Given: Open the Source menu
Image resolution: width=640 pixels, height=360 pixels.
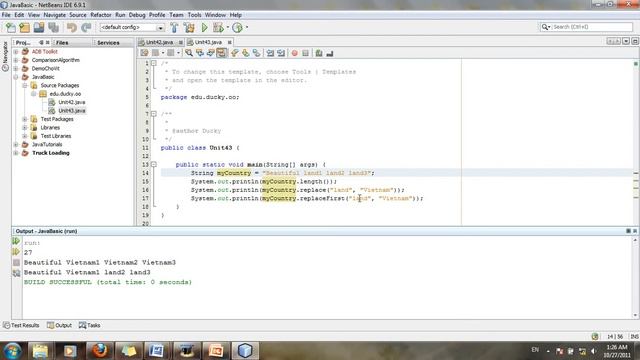Looking at the screenshot, I should point(78,15).
